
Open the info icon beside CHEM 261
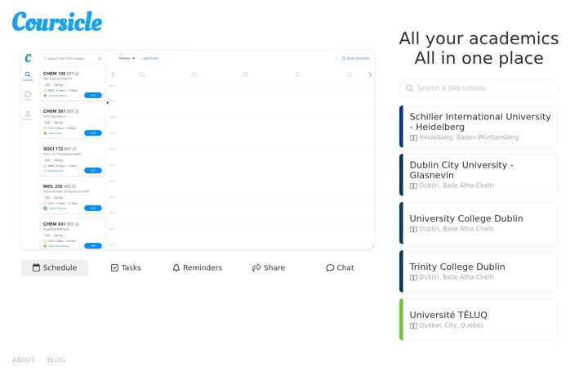[77, 111]
